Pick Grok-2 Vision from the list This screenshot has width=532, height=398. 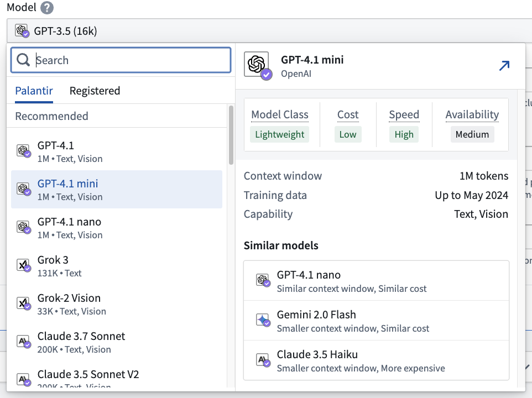(x=117, y=304)
